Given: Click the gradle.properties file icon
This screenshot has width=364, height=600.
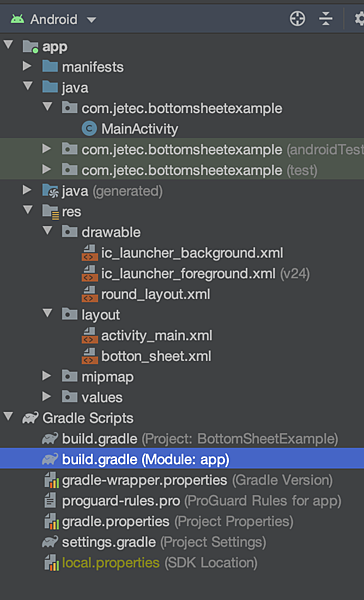Looking at the screenshot, I should pos(51,522).
